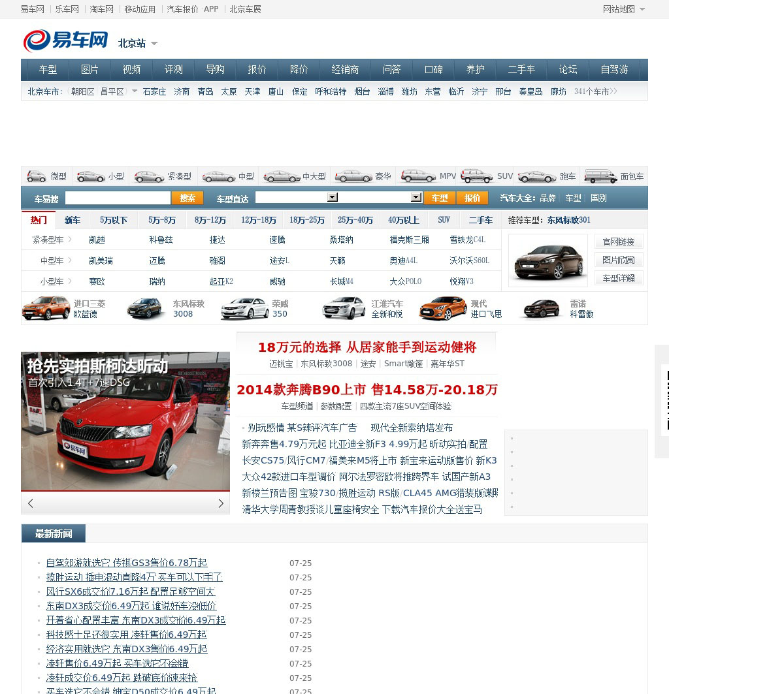The image size is (784, 694).
Task: Click the 车型详解 button
Action: (619, 278)
